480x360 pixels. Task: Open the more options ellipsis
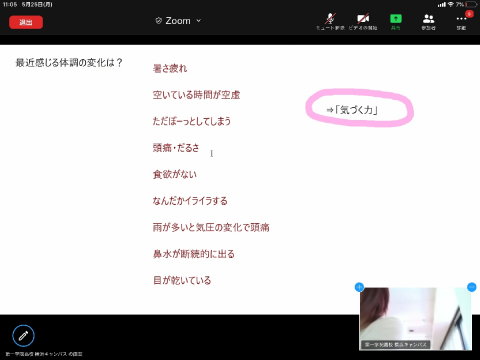click(461, 19)
